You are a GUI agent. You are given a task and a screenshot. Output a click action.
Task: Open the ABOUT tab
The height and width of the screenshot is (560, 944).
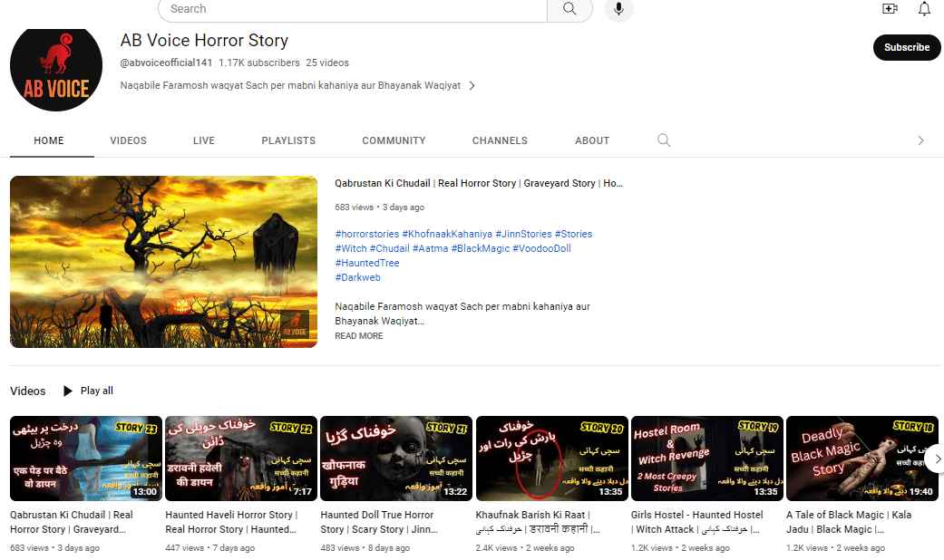592,140
